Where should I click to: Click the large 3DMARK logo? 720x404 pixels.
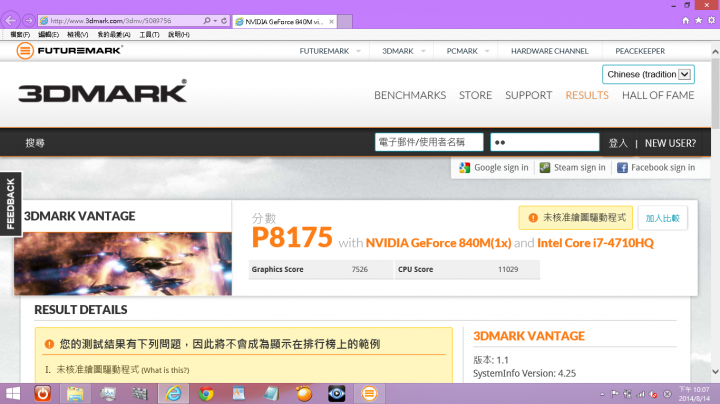click(x=102, y=91)
